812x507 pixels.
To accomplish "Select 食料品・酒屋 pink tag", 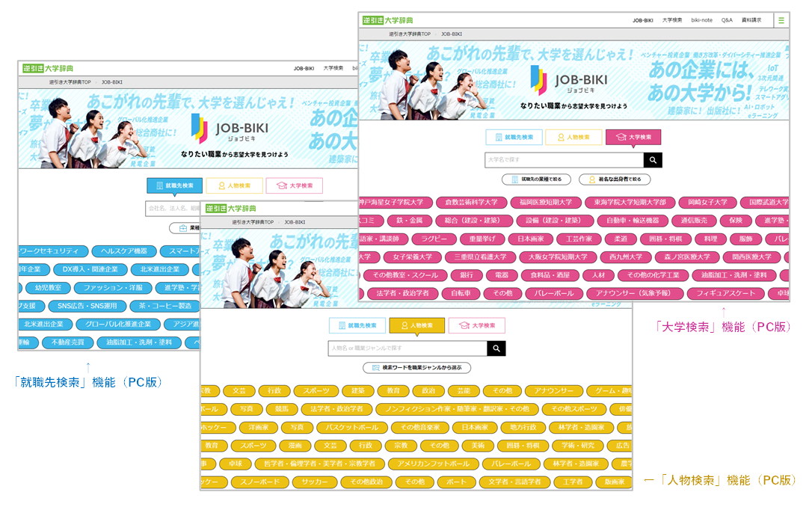I will point(550,275).
